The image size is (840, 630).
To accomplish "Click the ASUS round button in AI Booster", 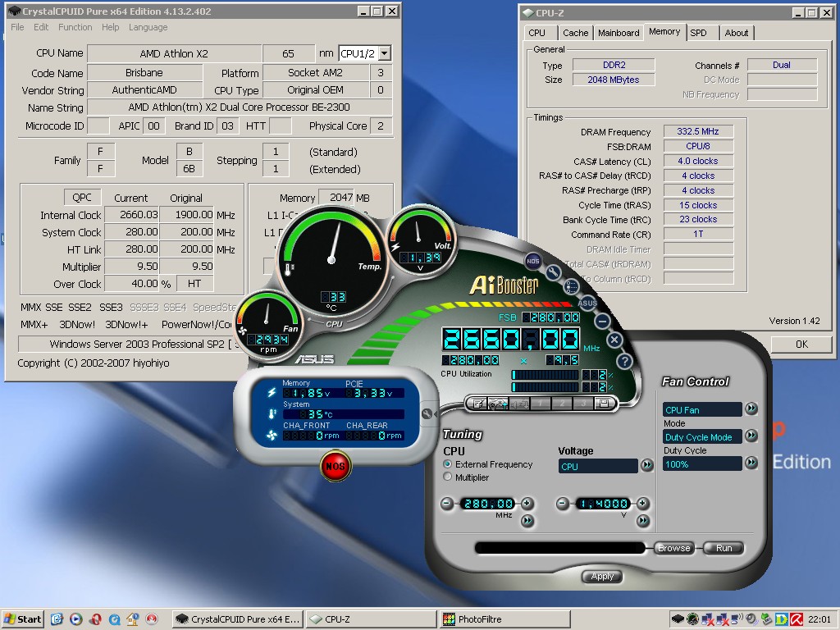I will click(x=587, y=303).
